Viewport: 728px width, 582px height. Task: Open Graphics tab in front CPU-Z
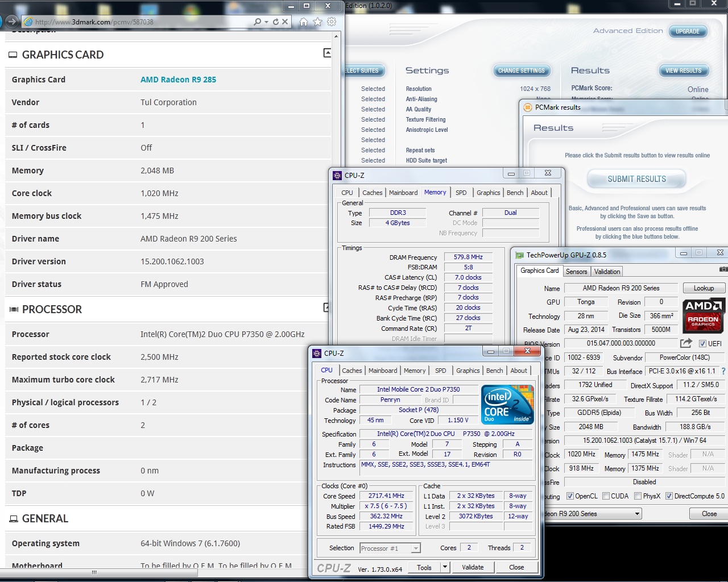click(468, 371)
